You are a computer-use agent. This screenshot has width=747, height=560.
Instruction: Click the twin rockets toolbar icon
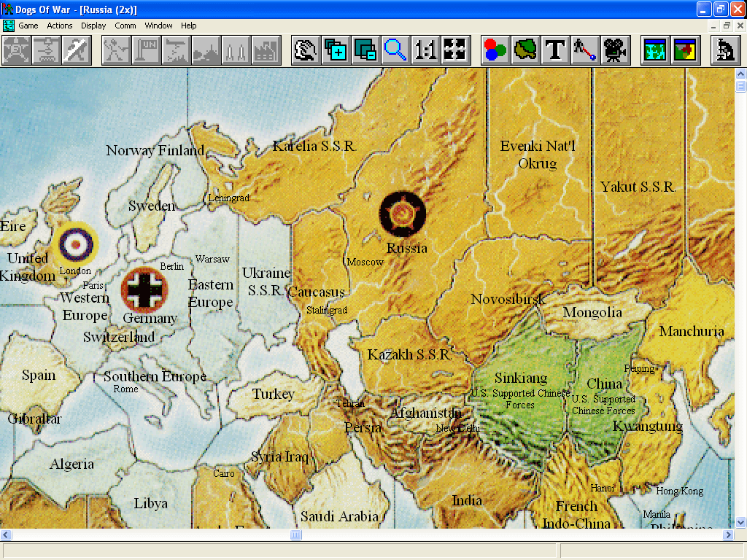(236, 50)
